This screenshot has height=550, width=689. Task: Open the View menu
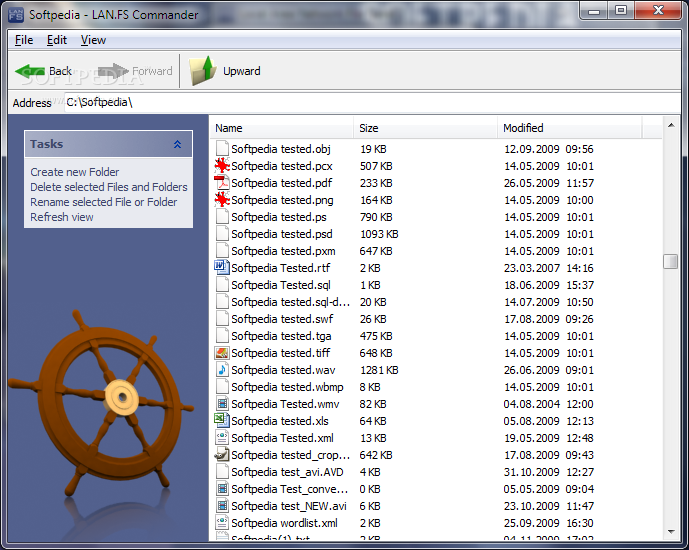click(93, 40)
